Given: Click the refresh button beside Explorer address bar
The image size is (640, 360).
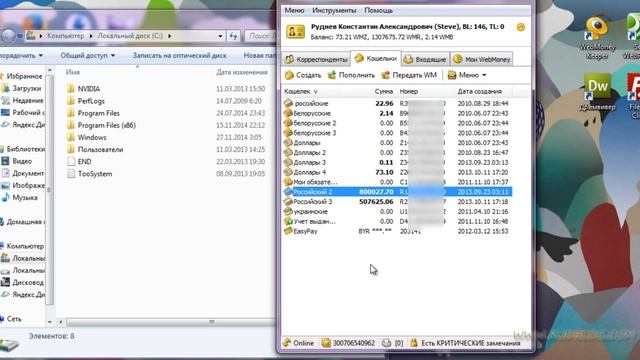Looking at the screenshot, I should pos(233,36).
